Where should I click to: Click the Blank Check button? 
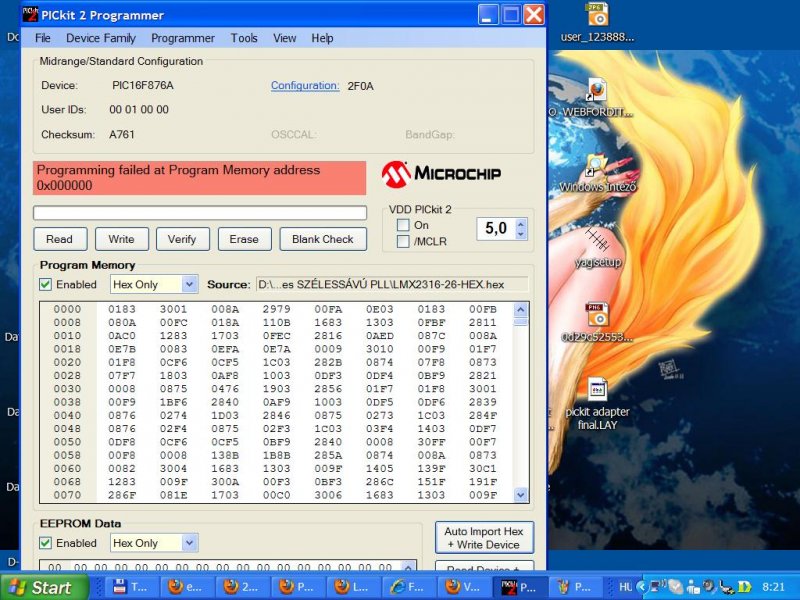point(323,239)
